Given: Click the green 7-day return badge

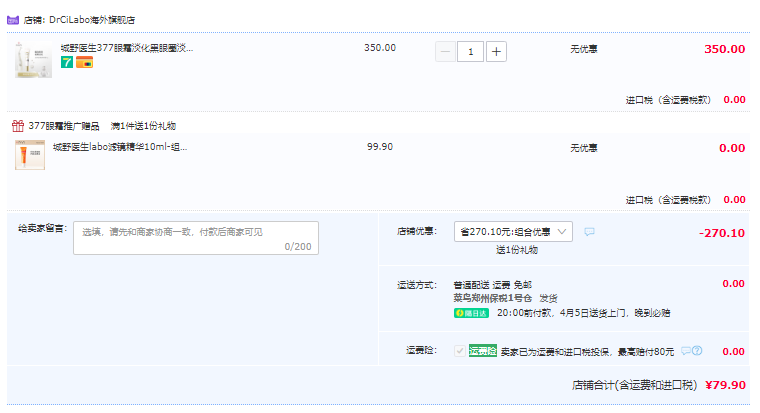Looking at the screenshot, I should pyautogui.click(x=67, y=62).
